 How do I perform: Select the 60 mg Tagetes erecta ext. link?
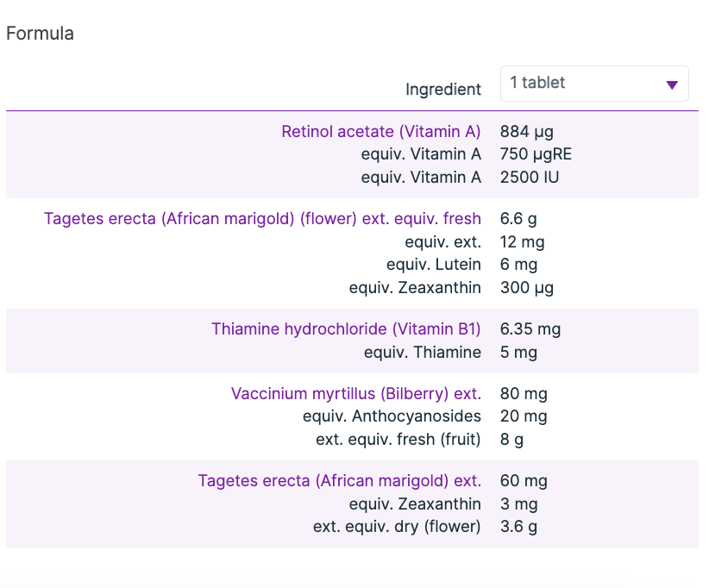click(339, 481)
